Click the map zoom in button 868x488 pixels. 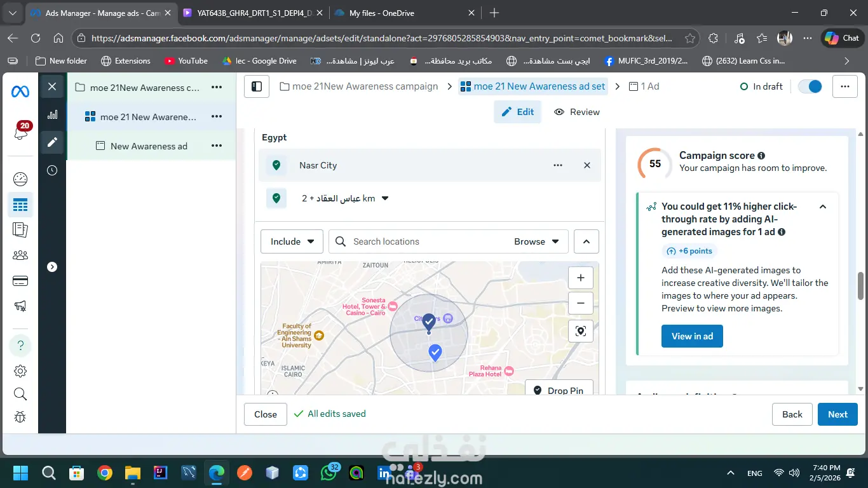point(580,278)
